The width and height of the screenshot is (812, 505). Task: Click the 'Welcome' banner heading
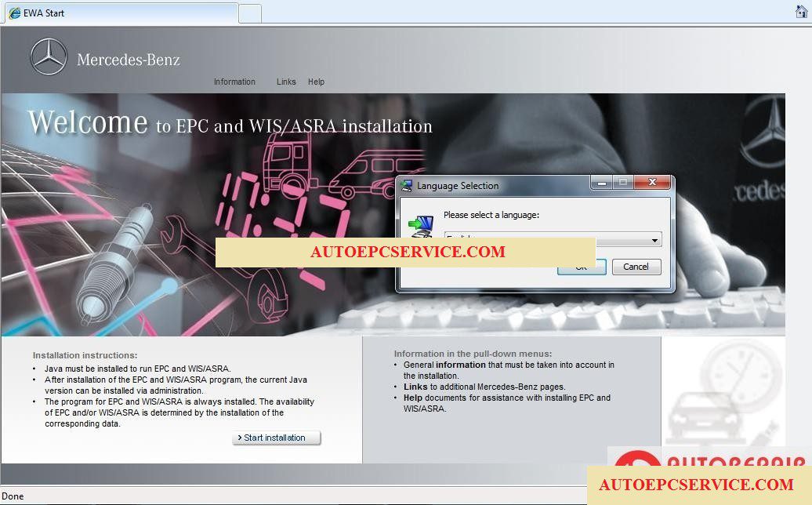tap(88, 123)
